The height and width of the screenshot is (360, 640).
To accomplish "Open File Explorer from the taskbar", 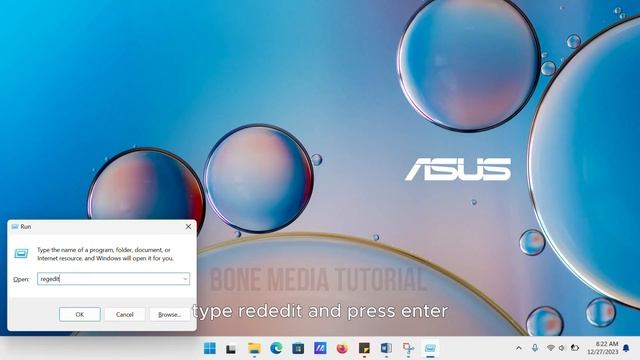I will pyautogui.click(x=254, y=348).
